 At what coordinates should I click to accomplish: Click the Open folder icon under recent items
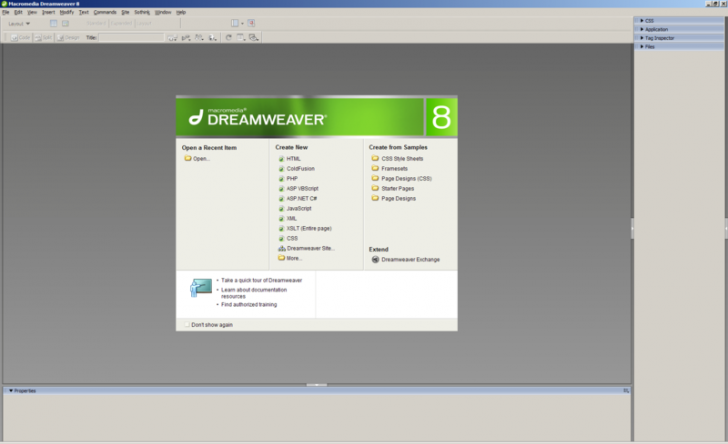(x=187, y=158)
